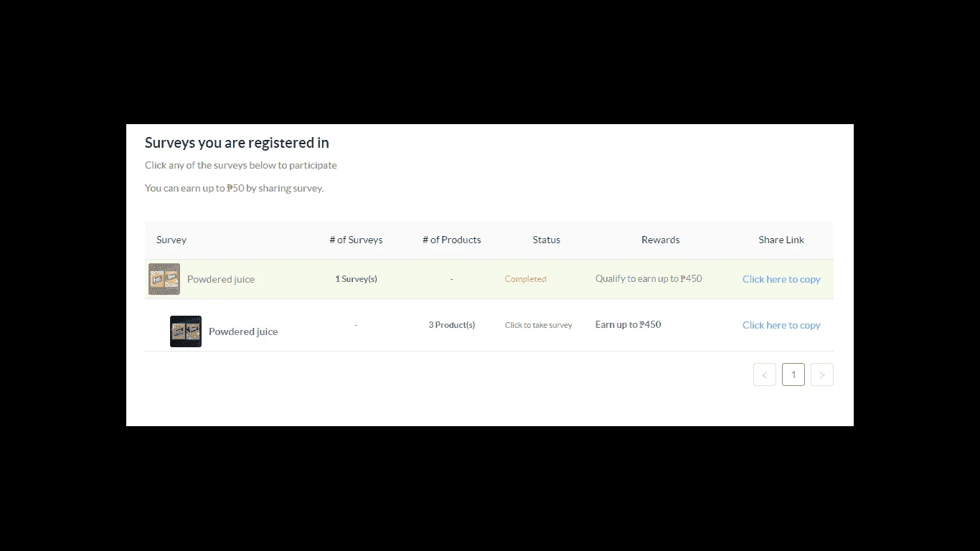
Task: Click 'Surveys you are registered in' heading
Action: pyautogui.click(x=237, y=143)
